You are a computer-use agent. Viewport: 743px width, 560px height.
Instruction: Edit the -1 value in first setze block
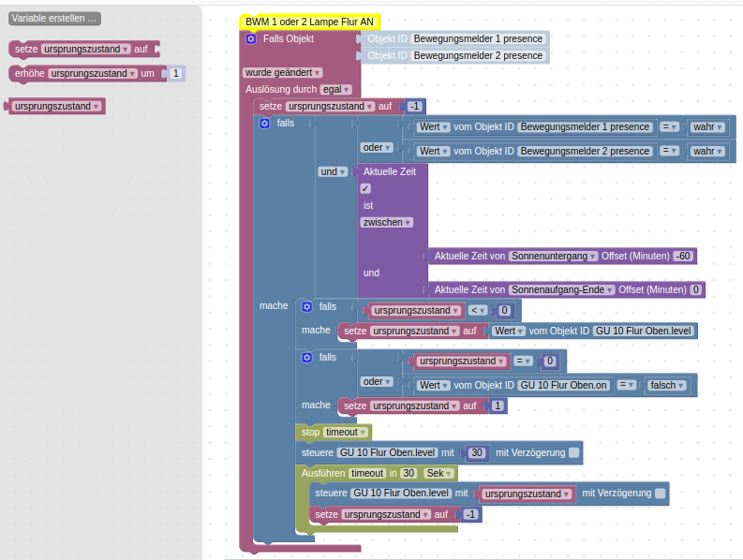point(415,106)
